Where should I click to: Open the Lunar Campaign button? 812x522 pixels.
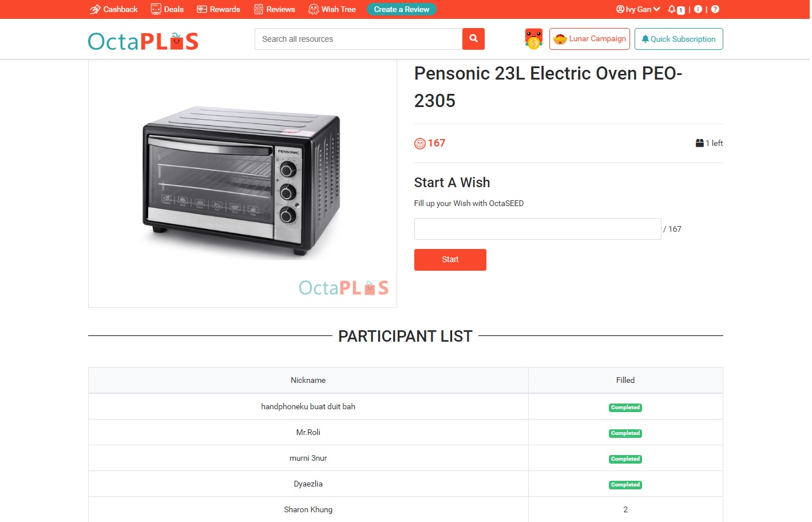pos(589,39)
